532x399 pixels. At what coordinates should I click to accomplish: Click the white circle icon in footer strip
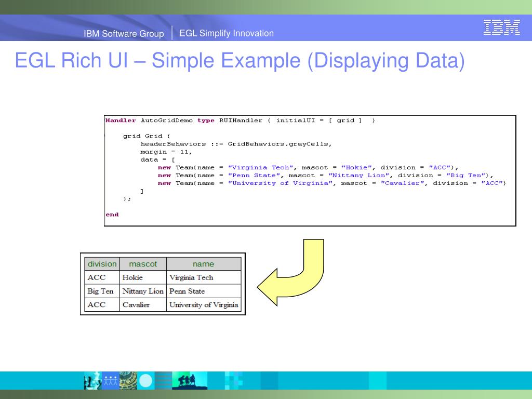pos(146,381)
